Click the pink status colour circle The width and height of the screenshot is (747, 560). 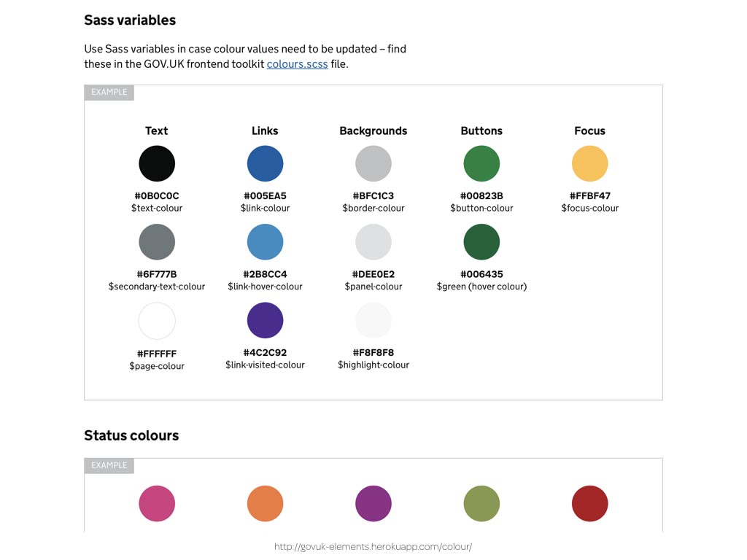[157, 503]
